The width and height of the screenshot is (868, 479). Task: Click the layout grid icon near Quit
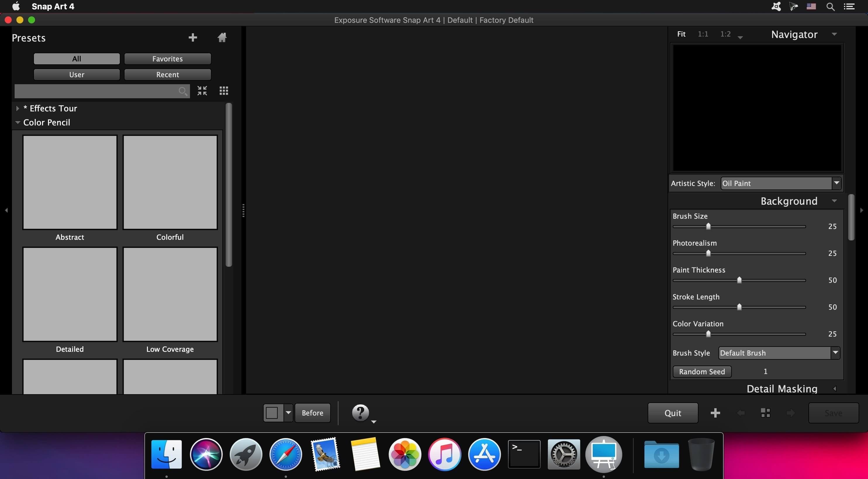click(766, 413)
